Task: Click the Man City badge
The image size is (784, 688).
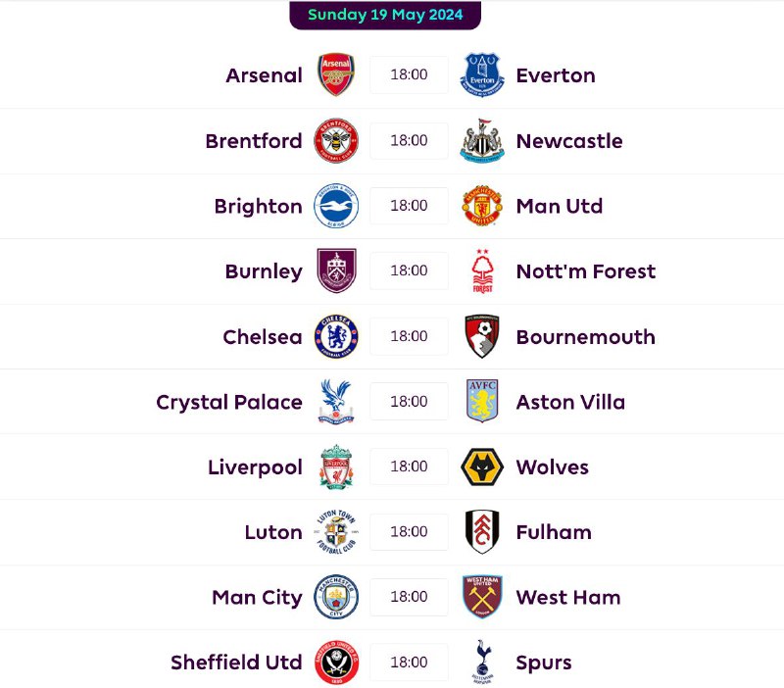Action: pyautogui.click(x=336, y=597)
